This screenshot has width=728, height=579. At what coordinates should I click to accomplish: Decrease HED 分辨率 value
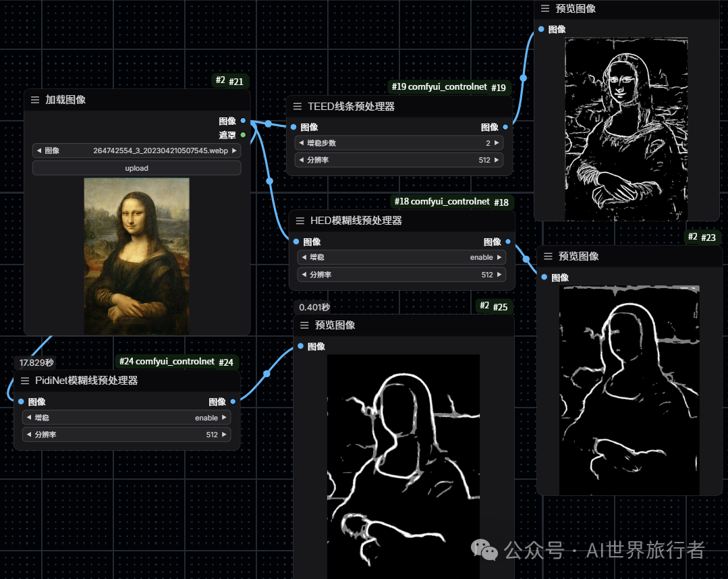coord(304,275)
